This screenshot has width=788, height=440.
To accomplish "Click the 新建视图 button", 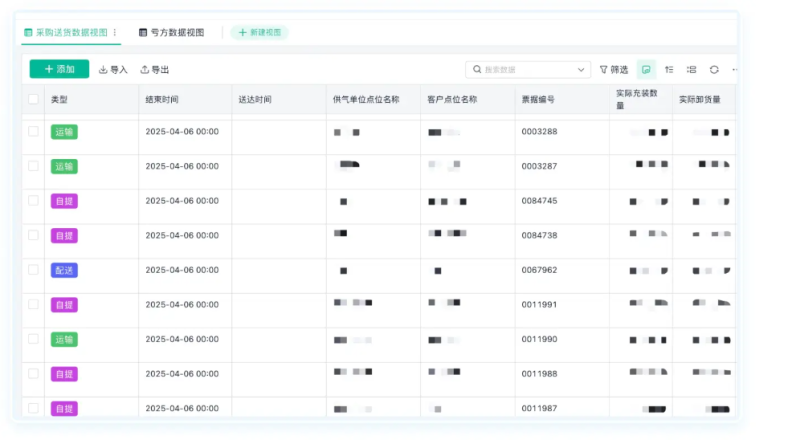I will coord(259,33).
